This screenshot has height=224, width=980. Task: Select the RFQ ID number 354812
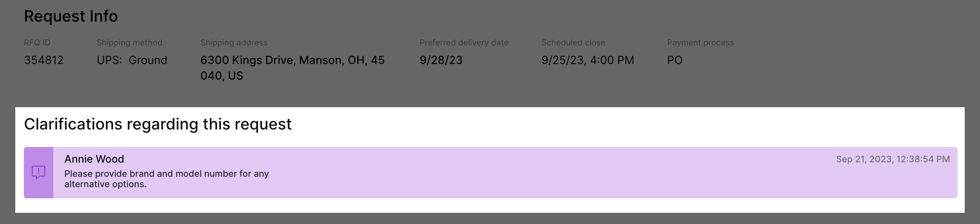(44, 60)
